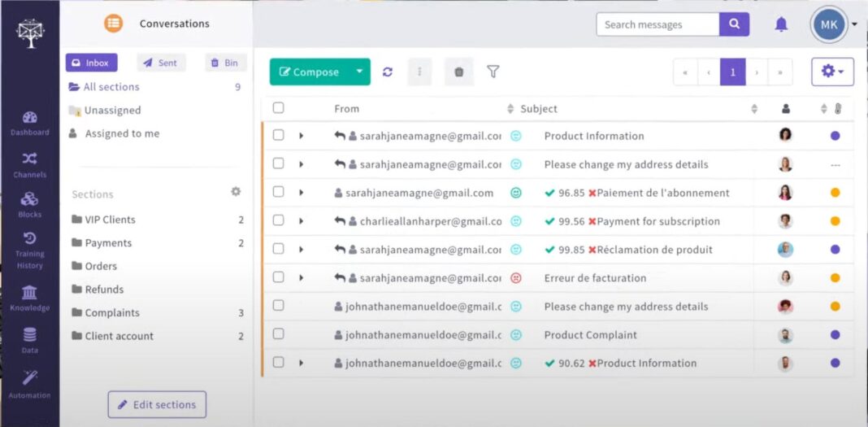Switch to the Bin tab

[225, 63]
